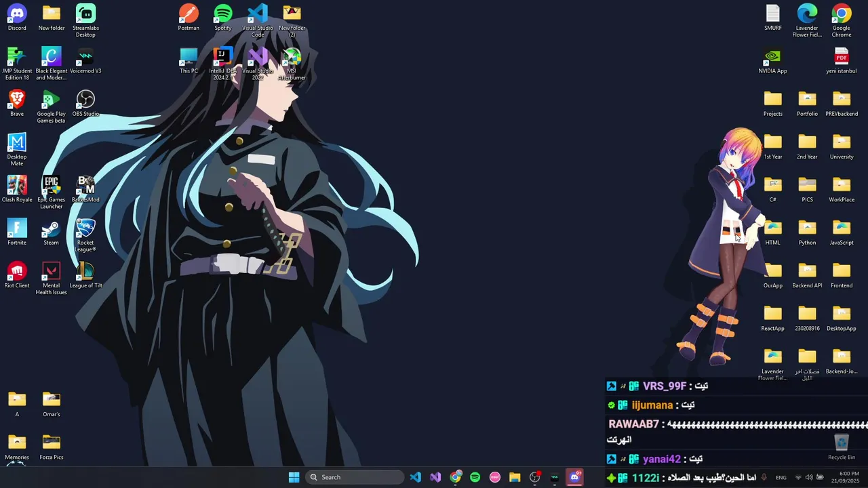The height and width of the screenshot is (488, 868).
Task: Switch to Discord in the taskbar
Action: tap(575, 477)
